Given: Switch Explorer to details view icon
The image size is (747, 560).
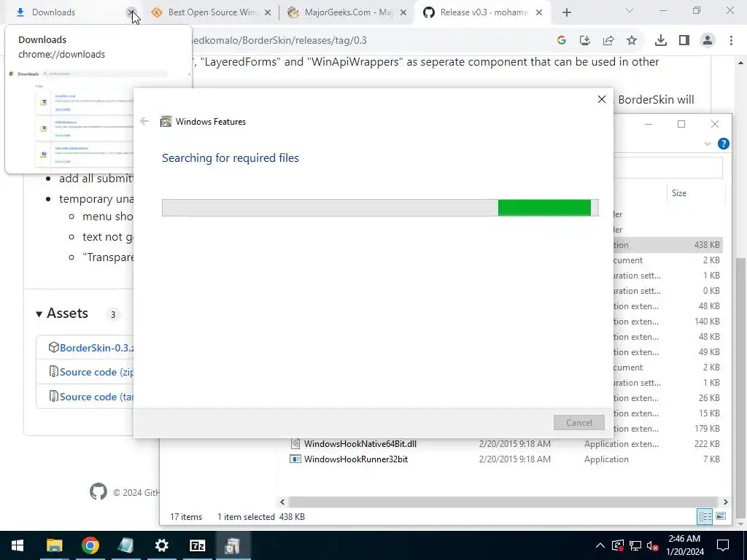Looking at the screenshot, I should (x=705, y=516).
